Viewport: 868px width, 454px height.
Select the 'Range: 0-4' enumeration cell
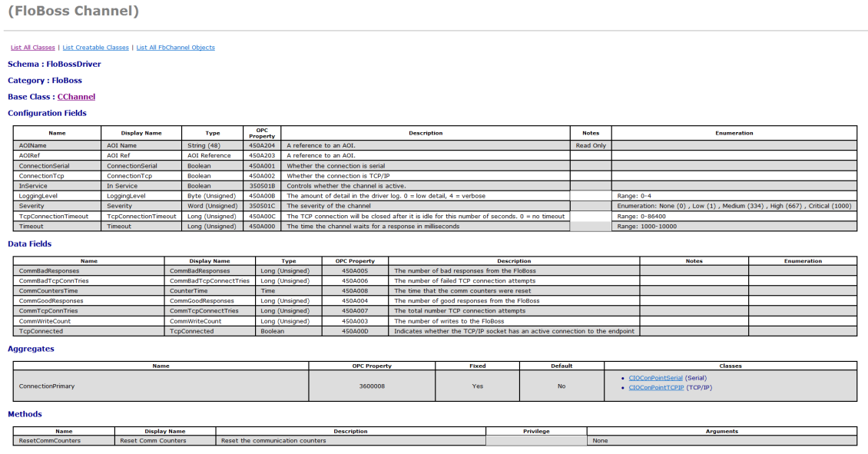tap(734, 196)
